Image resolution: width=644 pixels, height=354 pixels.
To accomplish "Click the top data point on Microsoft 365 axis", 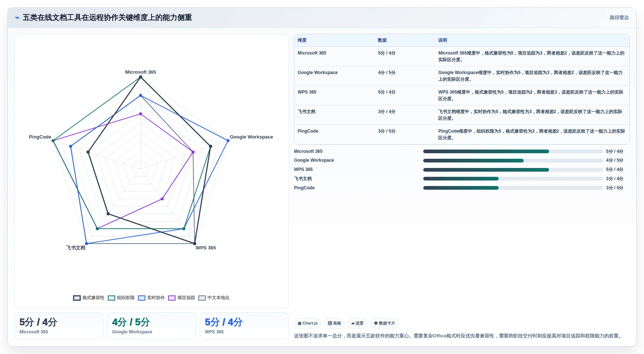I will 141,77.
